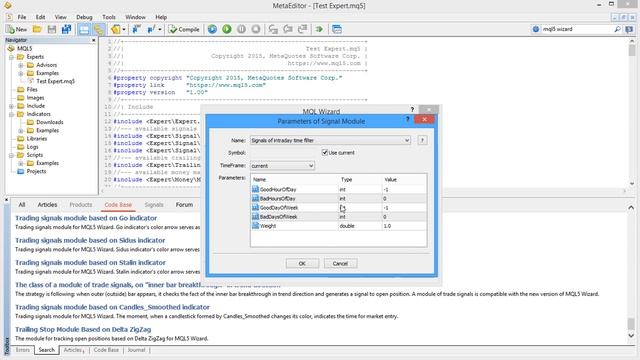The image size is (640, 360).
Task: Click the step over icon
Action: pyautogui.click(x=288, y=29)
